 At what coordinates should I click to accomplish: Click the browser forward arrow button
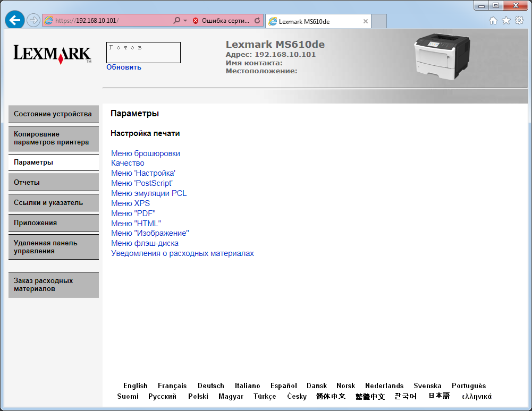pyautogui.click(x=33, y=20)
